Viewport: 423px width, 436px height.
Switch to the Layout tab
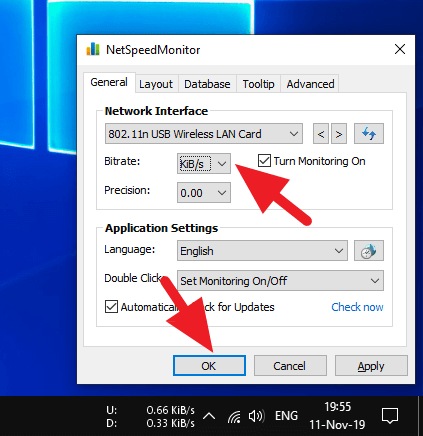(156, 84)
